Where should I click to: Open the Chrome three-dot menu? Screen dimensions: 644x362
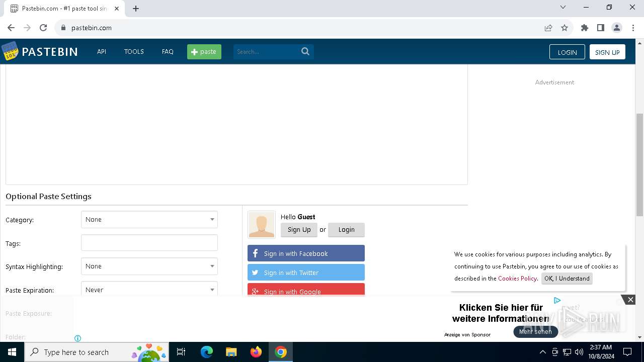[633, 28]
